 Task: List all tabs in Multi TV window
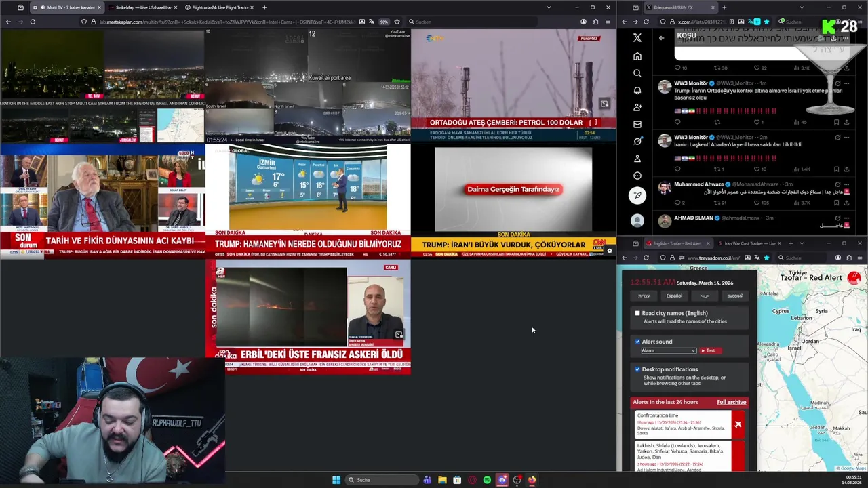pos(549,7)
